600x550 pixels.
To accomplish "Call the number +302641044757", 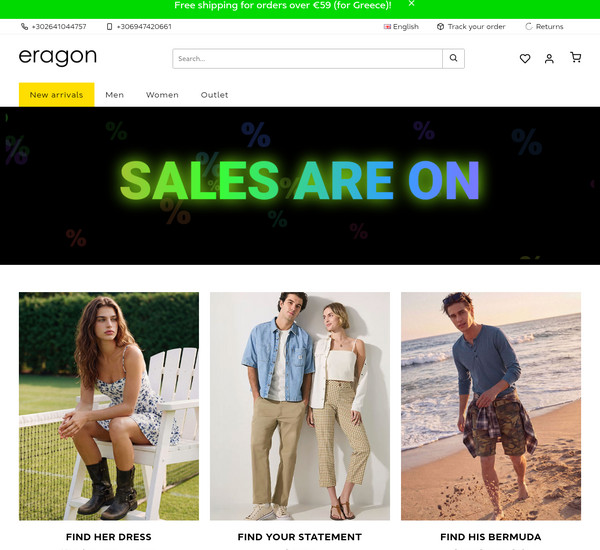I will click(x=59, y=26).
